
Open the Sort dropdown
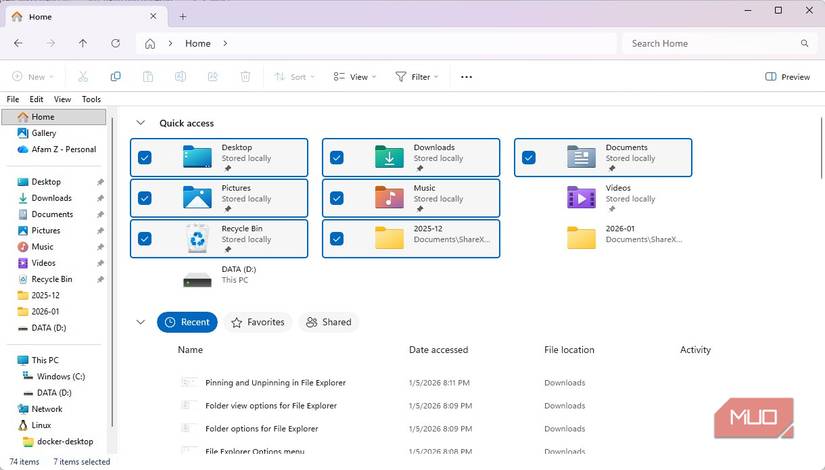coord(294,77)
